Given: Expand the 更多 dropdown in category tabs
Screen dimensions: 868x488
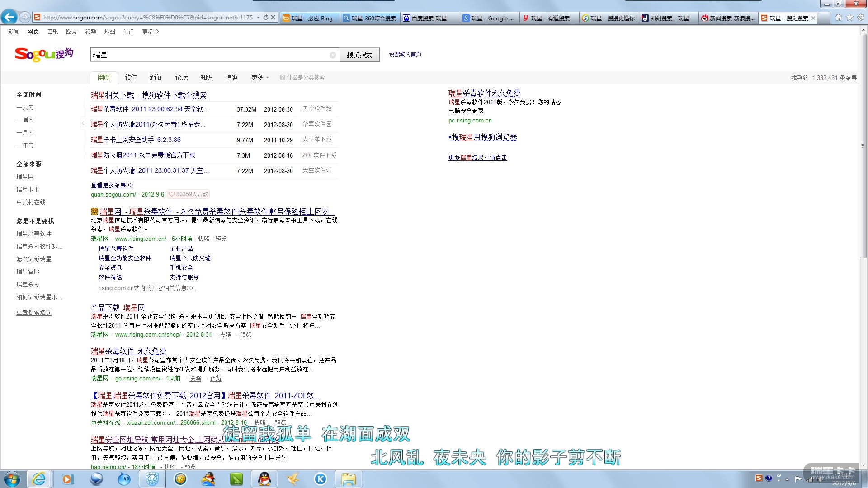Looking at the screenshot, I should [259, 77].
